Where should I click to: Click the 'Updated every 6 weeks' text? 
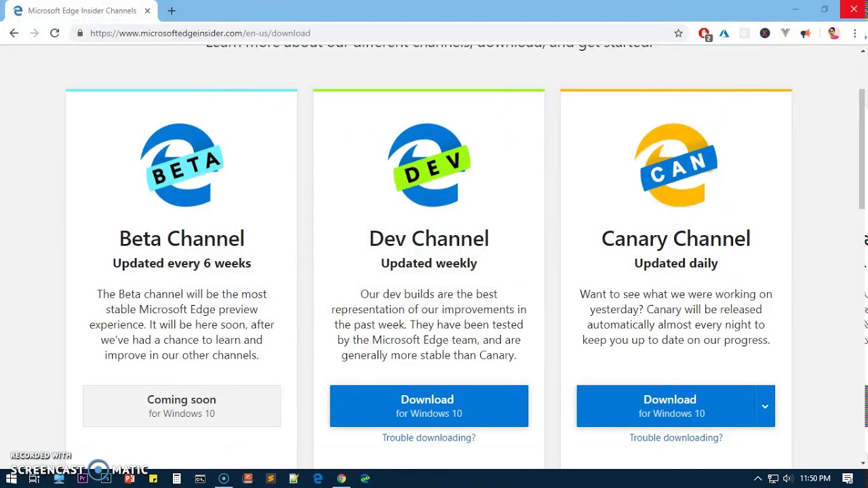[182, 263]
